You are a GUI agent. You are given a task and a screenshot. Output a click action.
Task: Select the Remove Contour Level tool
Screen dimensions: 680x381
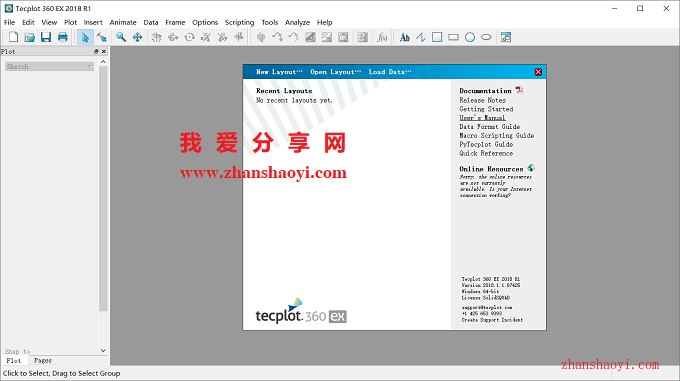327,37
